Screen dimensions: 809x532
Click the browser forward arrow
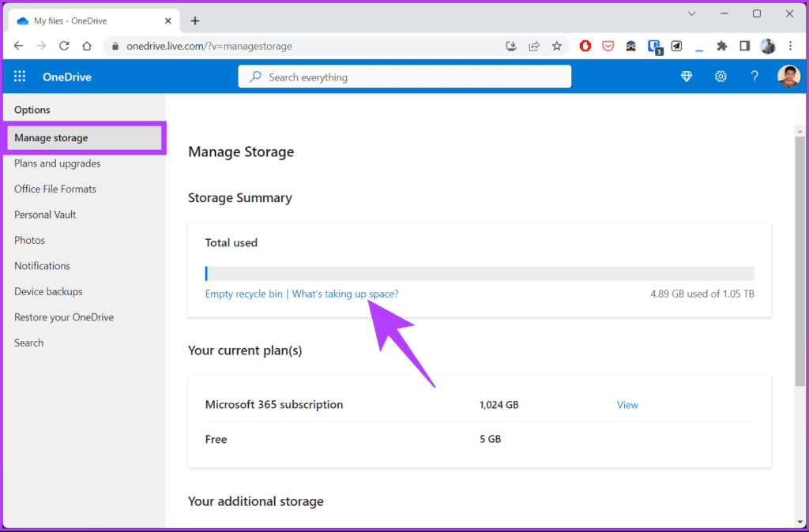tap(41, 46)
